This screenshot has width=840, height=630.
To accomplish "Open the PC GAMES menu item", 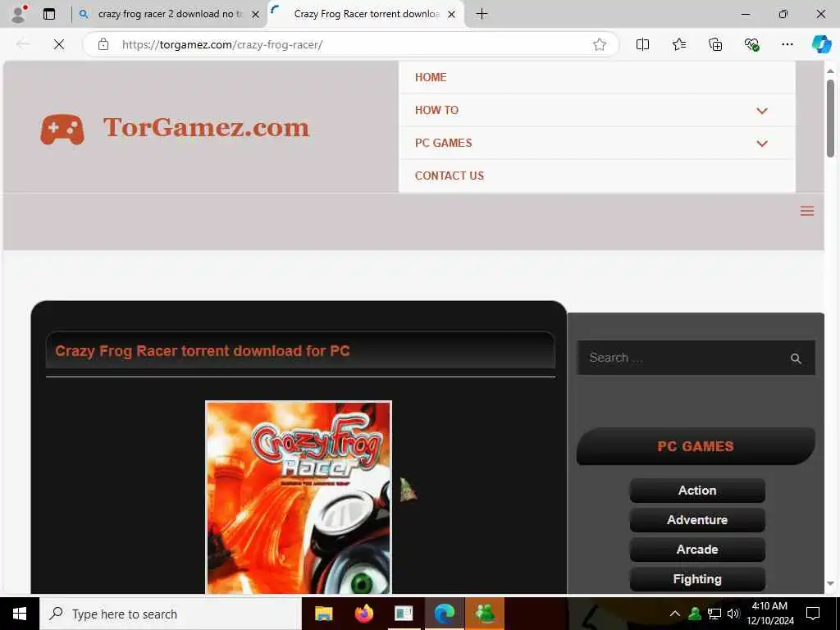I will point(444,143).
